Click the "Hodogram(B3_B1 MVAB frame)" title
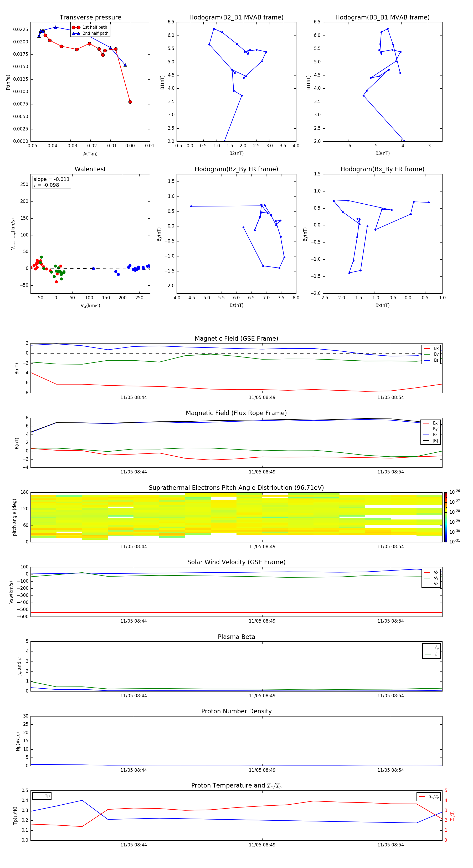Image resolution: width=473 pixels, height=868 pixels. click(382, 18)
